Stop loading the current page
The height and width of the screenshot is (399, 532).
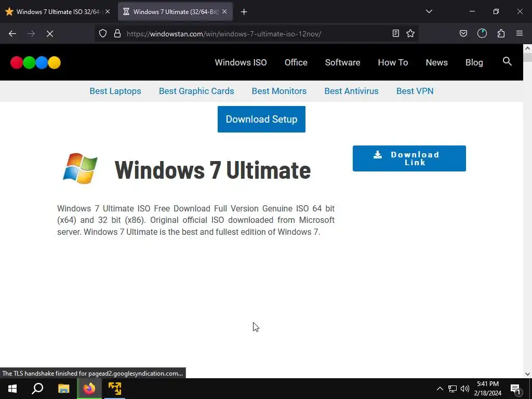50,34
